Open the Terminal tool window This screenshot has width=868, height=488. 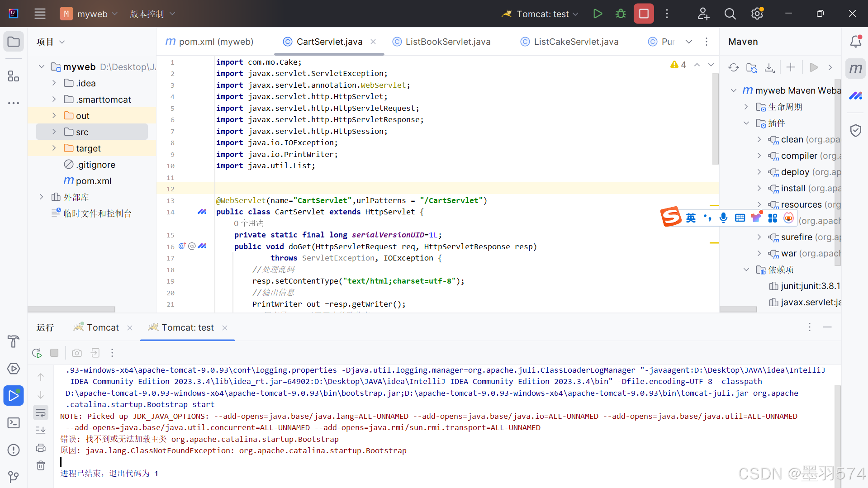(x=14, y=423)
